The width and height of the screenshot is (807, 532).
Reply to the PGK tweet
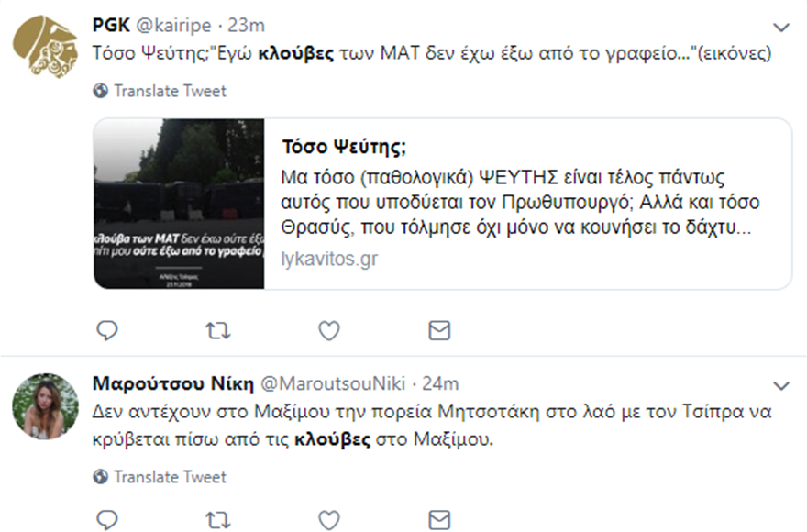108,330
